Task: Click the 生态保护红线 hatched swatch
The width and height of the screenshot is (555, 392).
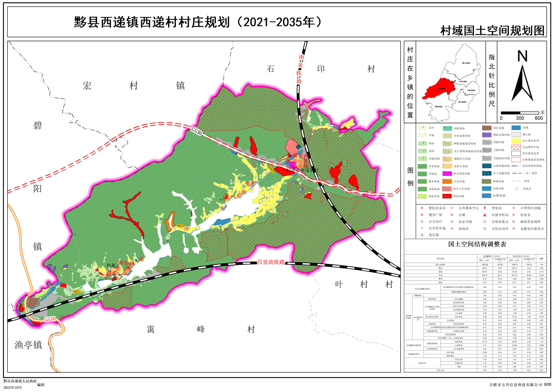Action: 516,147
